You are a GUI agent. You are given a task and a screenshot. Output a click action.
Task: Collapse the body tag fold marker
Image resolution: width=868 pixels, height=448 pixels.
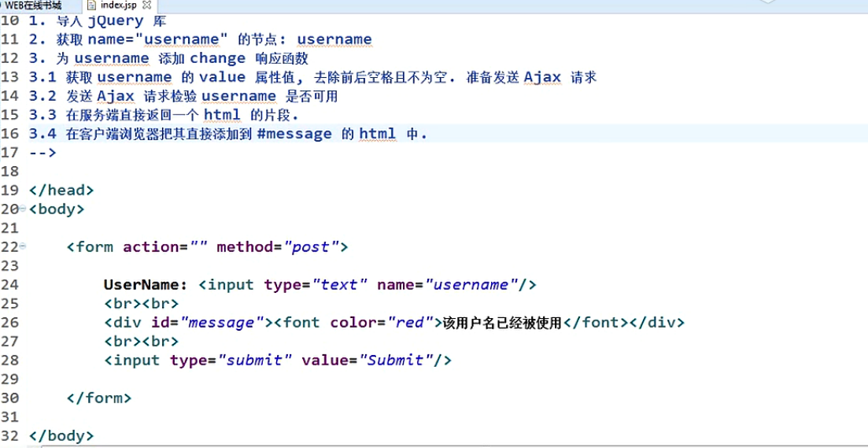coord(23,209)
